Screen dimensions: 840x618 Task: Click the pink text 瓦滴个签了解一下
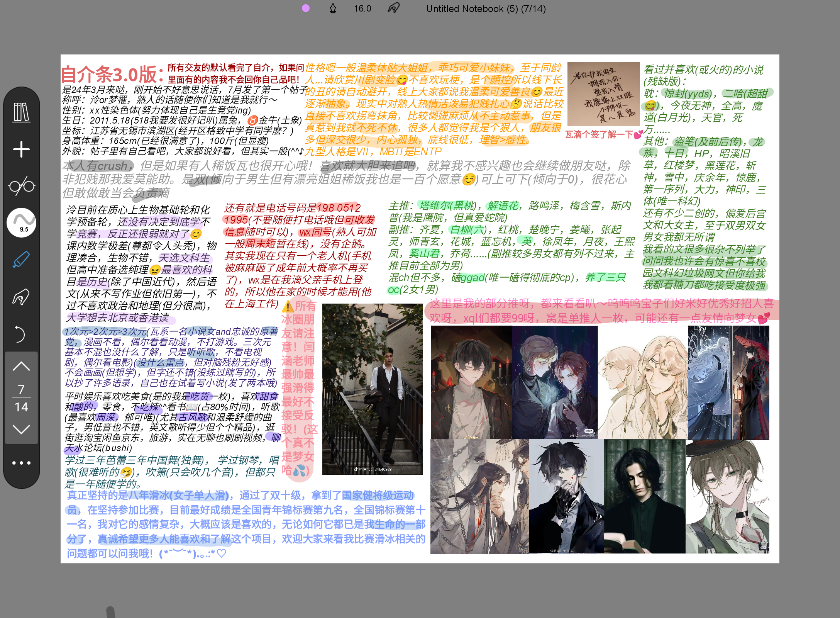[x=603, y=134]
